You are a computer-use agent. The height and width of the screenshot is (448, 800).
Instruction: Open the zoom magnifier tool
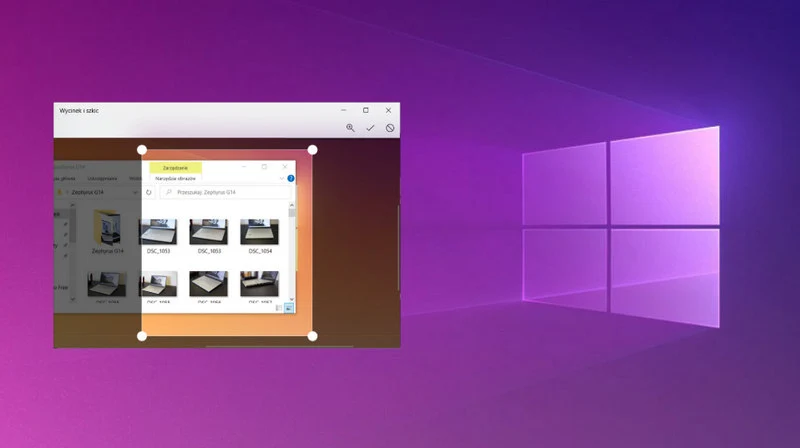coord(350,128)
